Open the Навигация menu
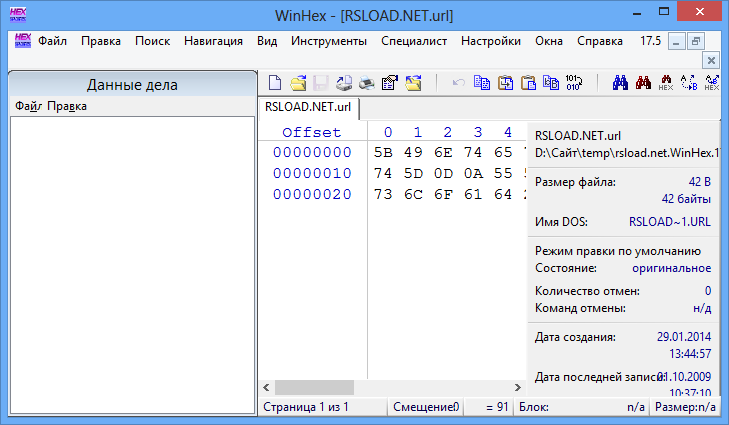 point(213,41)
